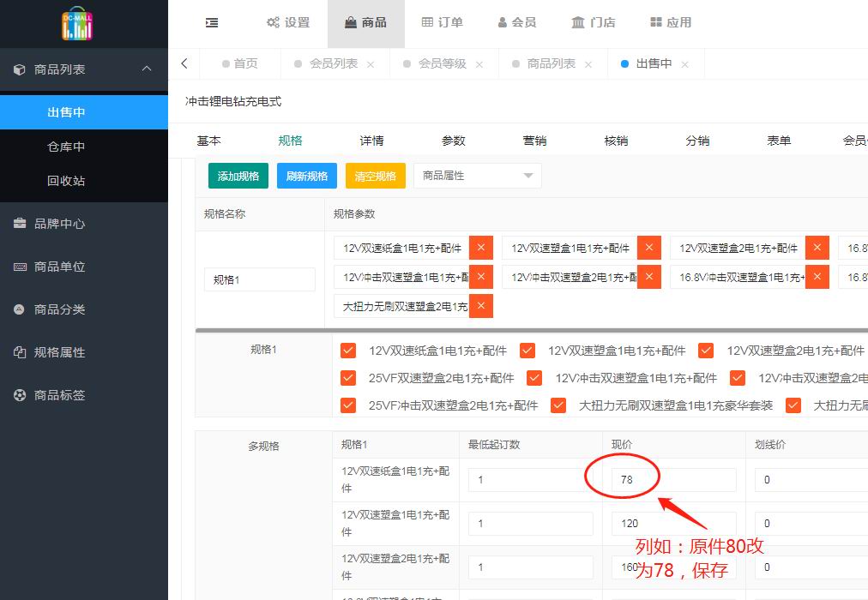Viewport: 868px width, 600px height.
Task: Open the 商品属性 dropdown
Action: click(x=477, y=176)
